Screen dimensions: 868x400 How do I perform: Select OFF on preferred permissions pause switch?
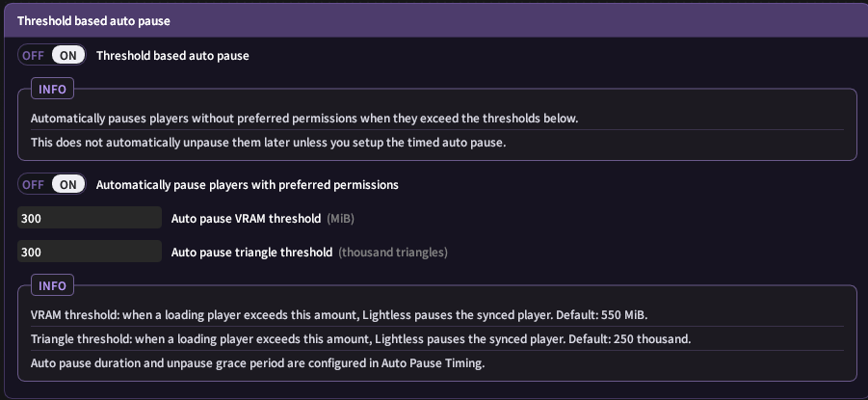[33, 184]
